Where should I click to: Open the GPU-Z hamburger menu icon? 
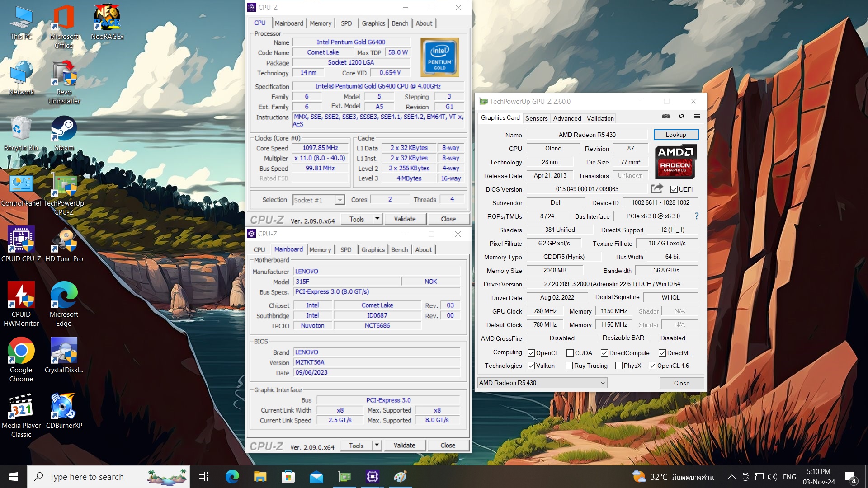(697, 117)
